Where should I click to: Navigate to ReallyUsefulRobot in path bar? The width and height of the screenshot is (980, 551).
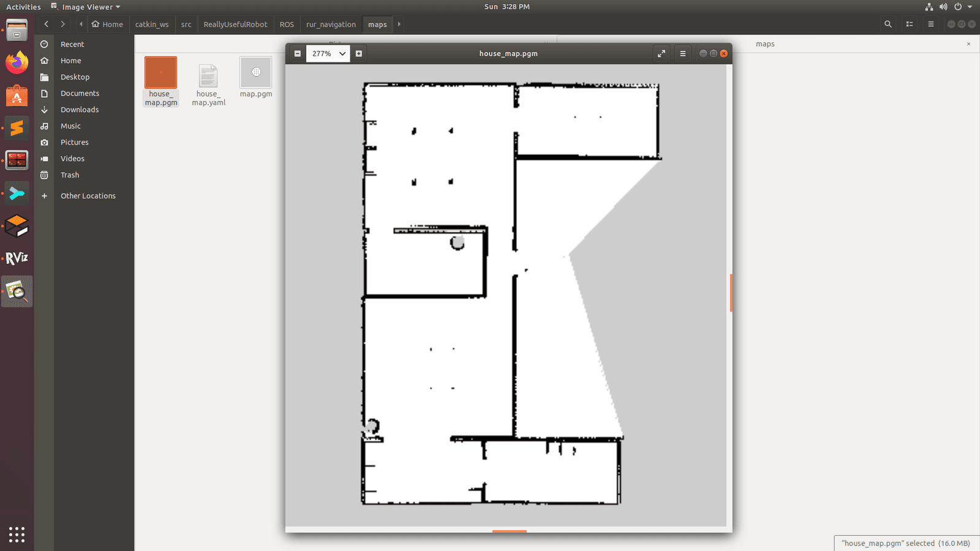(235, 24)
